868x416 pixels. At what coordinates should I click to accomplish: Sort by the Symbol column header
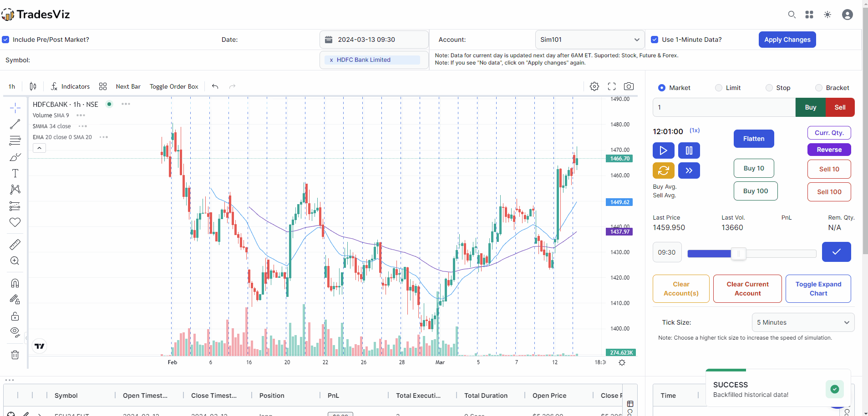pyautogui.click(x=66, y=396)
